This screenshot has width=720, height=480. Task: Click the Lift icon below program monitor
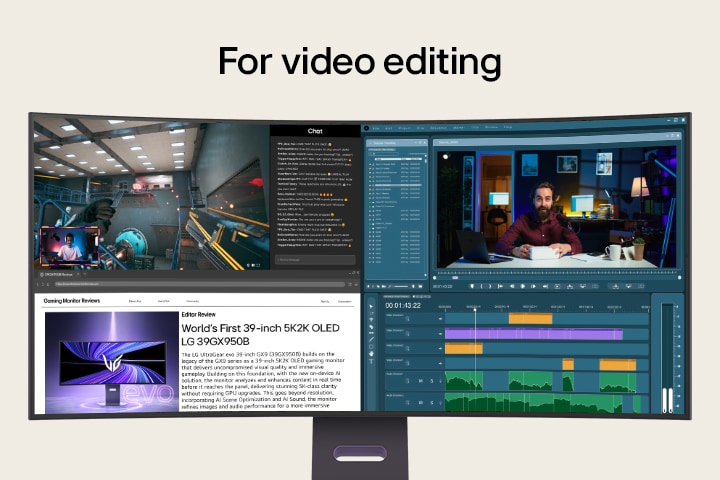tap(570, 286)
